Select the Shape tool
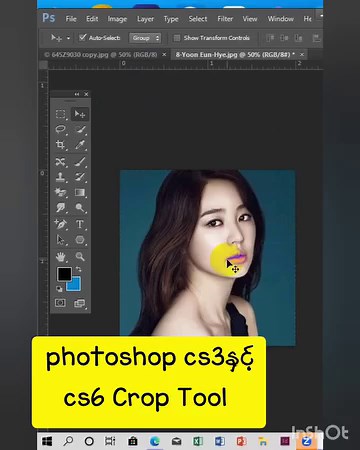This screenshot has width=360, height=450. point(80,239)
